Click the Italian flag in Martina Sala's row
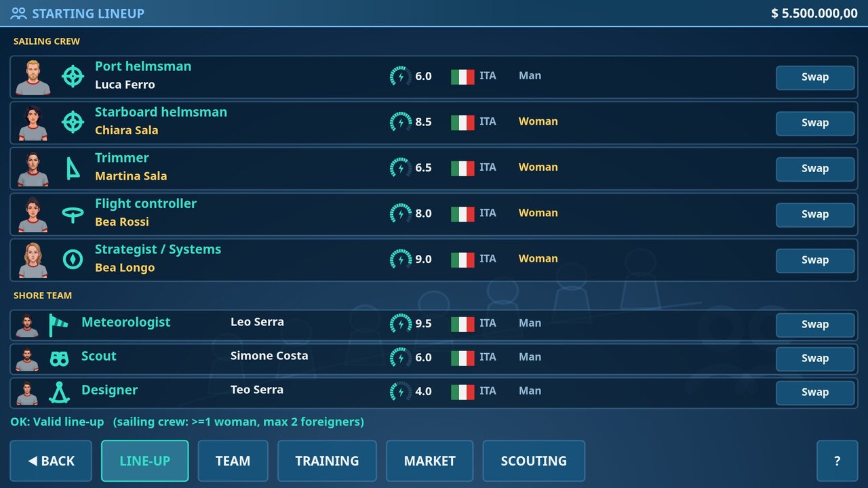The height and width of the screenshot is (488, 868). [462, 168]
